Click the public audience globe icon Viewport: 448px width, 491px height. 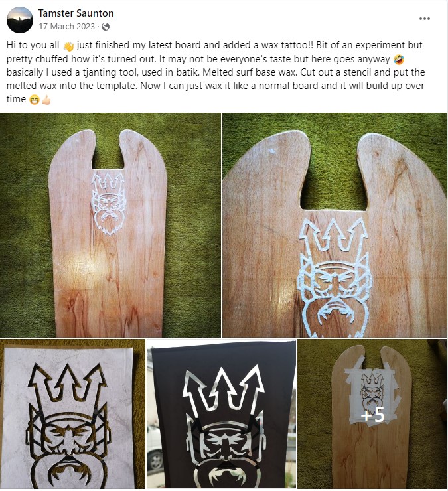tap(106, 27)
